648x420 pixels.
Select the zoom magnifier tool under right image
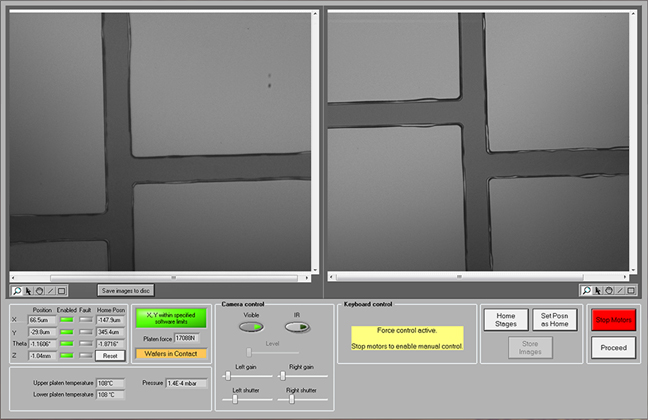pos(586,290)
